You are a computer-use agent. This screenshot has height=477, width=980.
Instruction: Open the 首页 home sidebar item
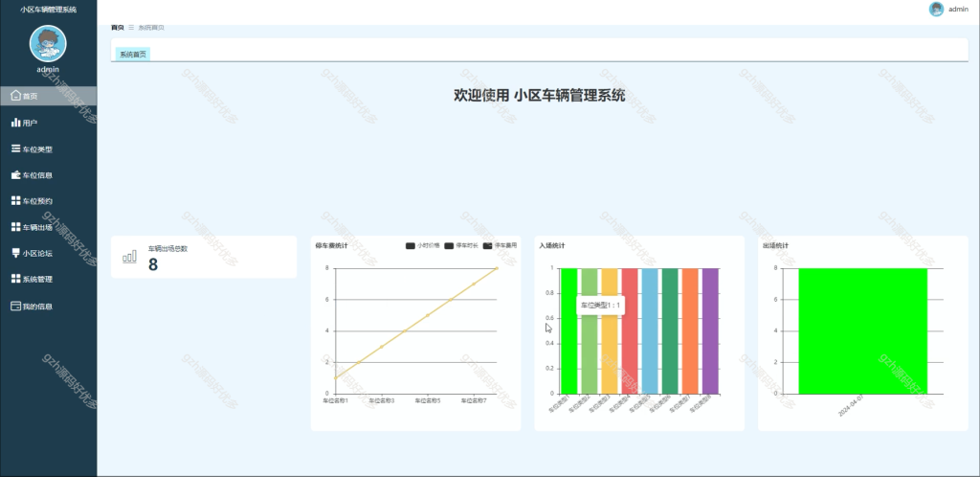pos(48,96)
